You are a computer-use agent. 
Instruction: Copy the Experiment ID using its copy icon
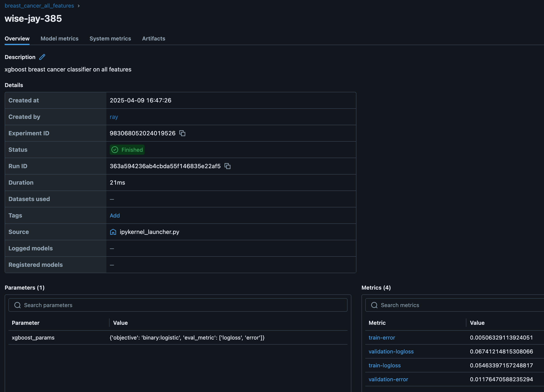coord(182,133)
